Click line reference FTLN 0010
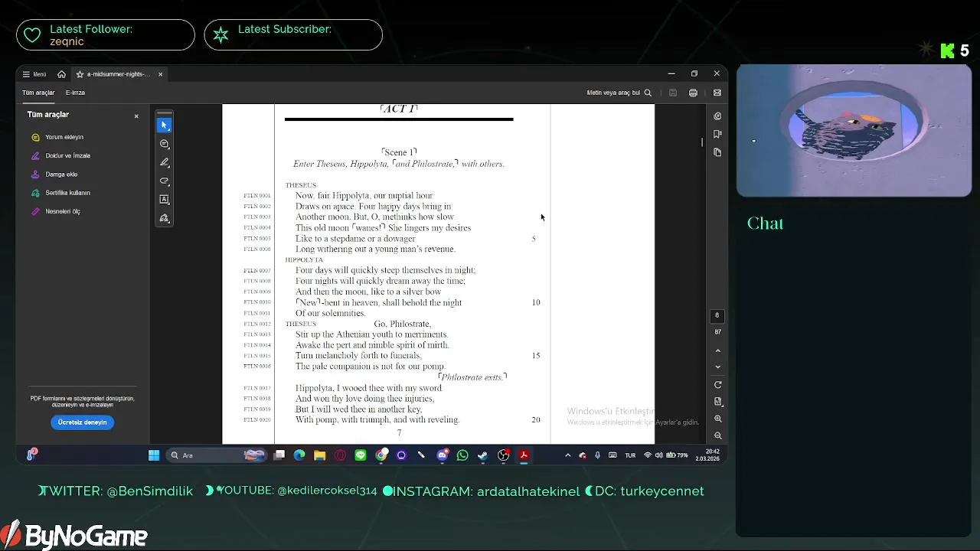The height and width of the screenshot is (551, 980). [257, 302]
